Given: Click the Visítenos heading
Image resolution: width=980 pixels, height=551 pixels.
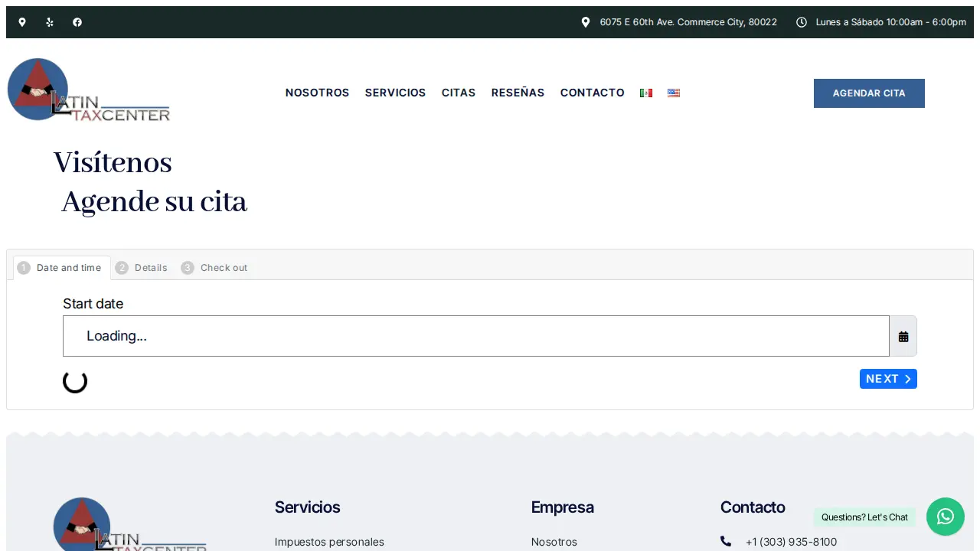Looking at the screenshot, I should (113, 163).
